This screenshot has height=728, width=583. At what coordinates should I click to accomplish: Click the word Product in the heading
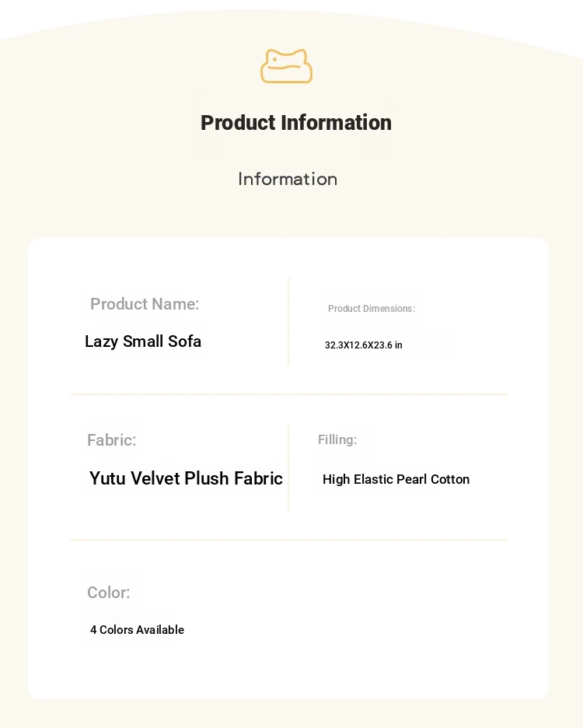238,123
